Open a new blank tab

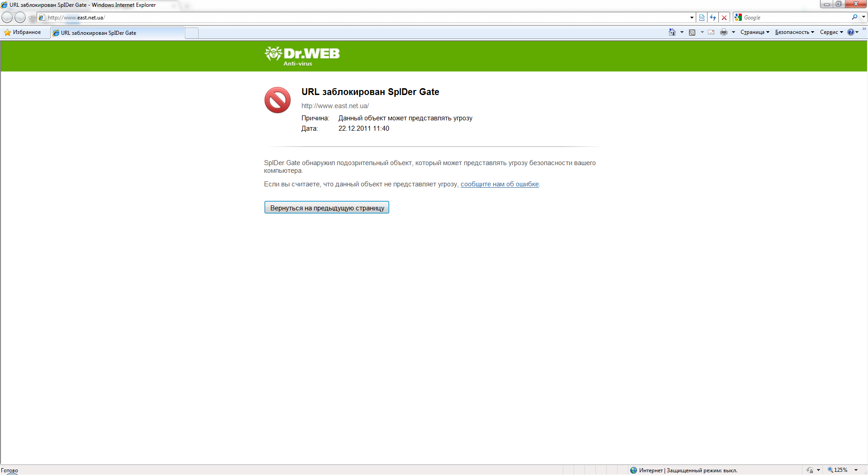tap(192, 33)
